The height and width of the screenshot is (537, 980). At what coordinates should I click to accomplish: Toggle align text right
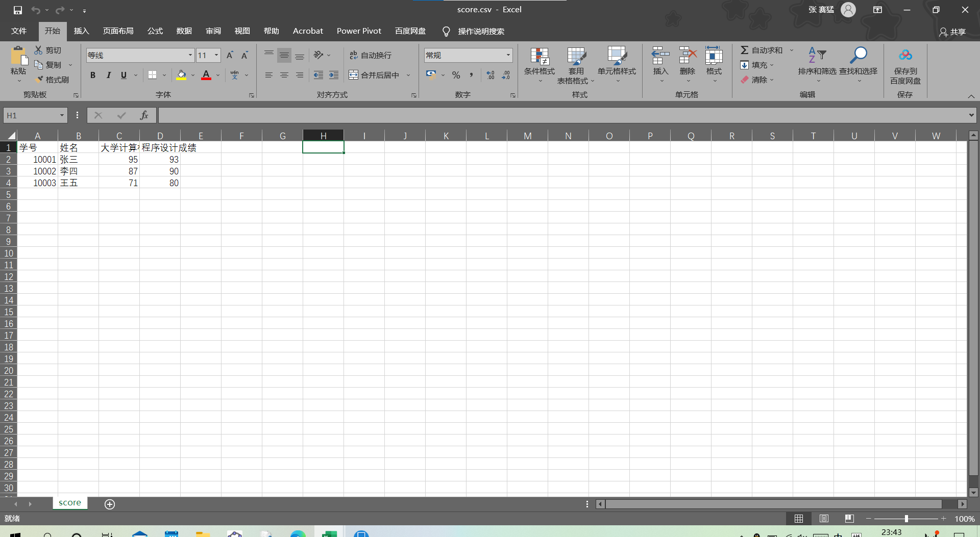300,75
